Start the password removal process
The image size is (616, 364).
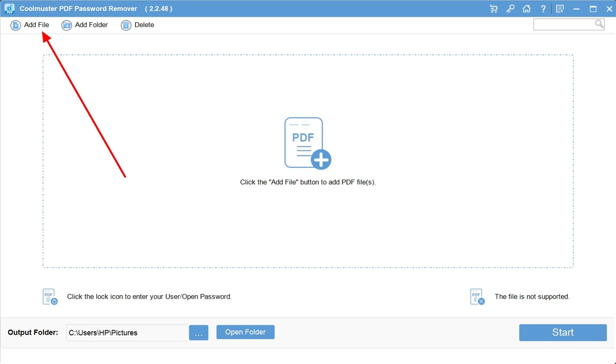(x=563, y=333)
